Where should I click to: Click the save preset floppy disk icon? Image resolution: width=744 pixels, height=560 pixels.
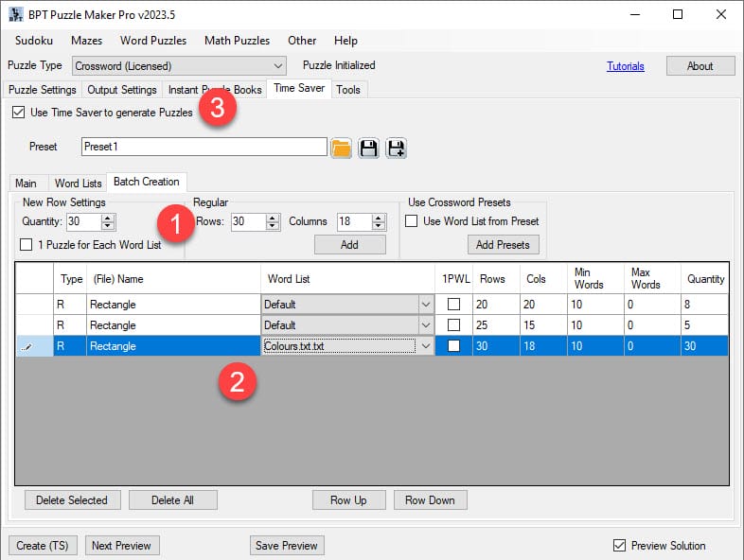(x=369, y=148)
